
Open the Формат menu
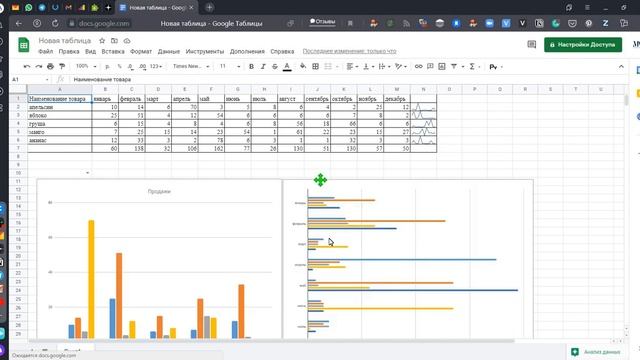[141, 51]
